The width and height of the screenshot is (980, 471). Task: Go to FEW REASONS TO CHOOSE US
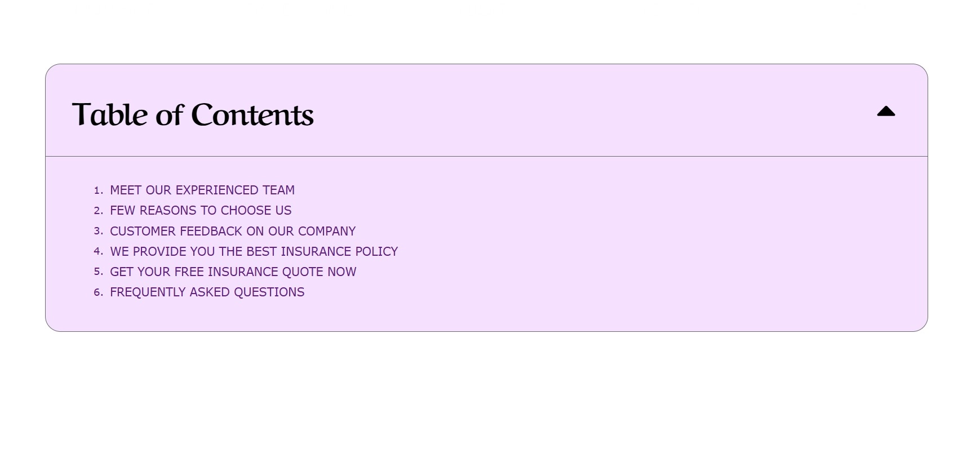click(x=201, y=211)
